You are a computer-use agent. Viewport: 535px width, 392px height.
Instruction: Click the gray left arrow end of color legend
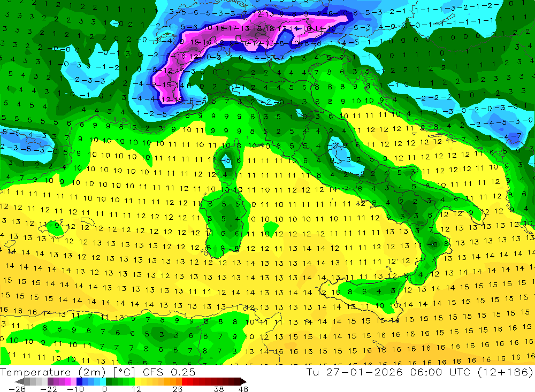[x=19, y=382]
